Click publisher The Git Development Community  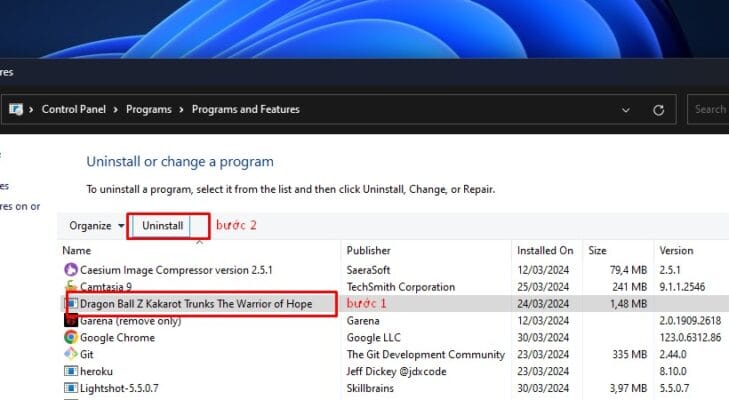pyautogui.click(x=425, y=354)
